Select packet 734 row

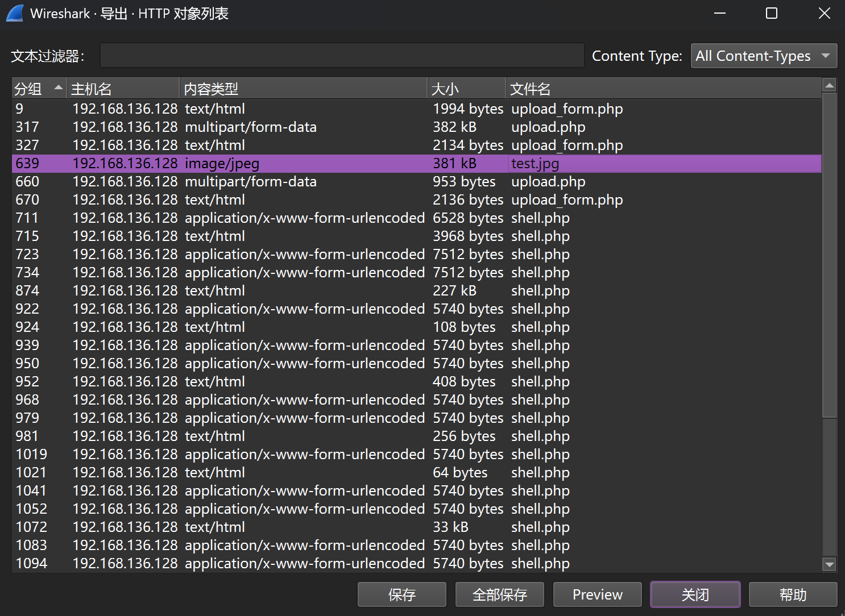pos(417,272)
